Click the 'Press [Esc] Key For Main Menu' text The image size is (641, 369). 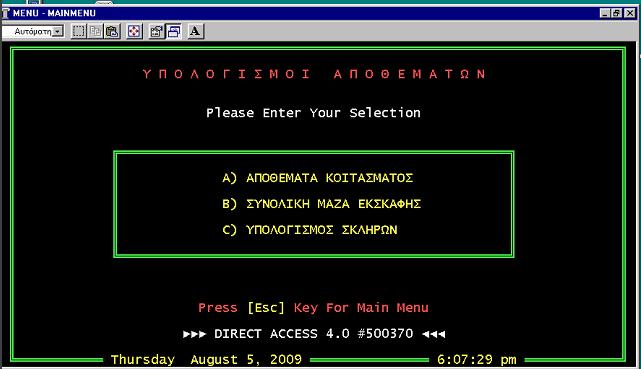tap(313, 307)
